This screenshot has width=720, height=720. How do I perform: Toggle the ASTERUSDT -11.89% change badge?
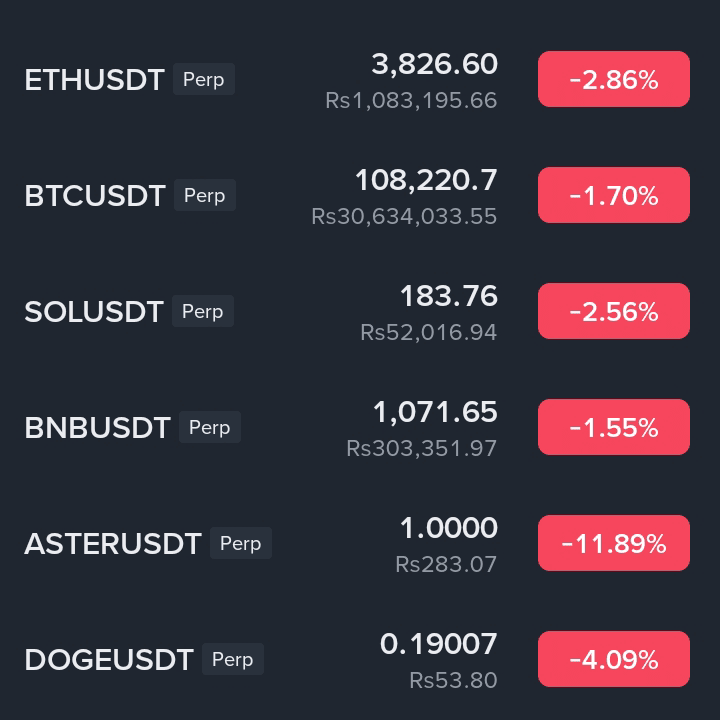pos(613,543)
